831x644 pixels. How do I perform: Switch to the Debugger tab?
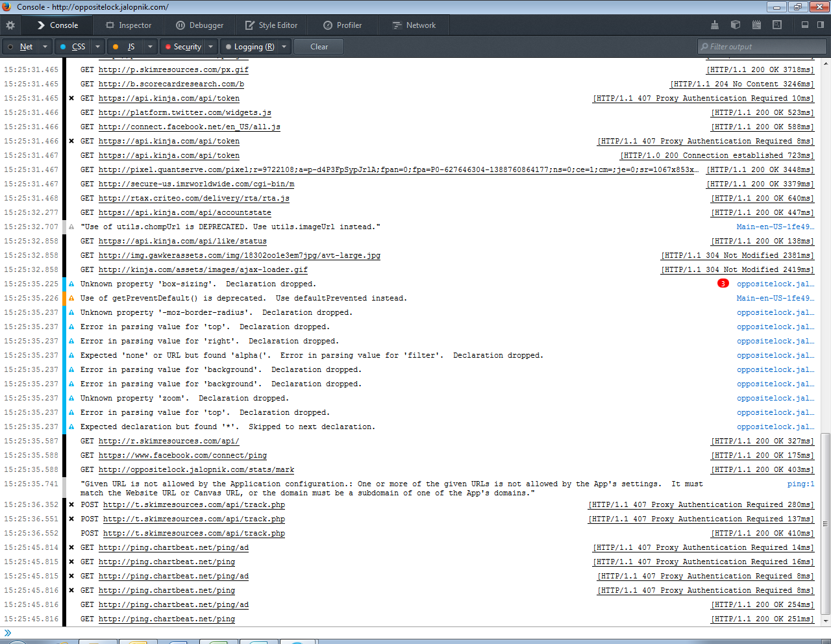(x=199, y=25)
